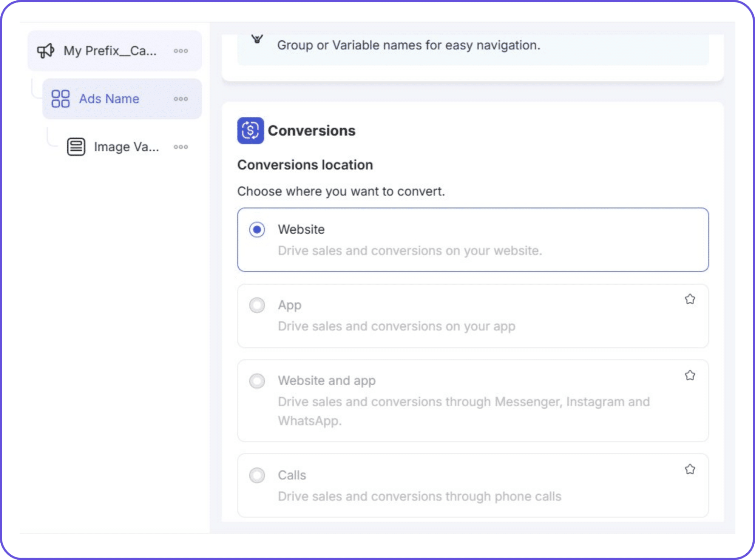Click the Ads Name grid icon
Viewport: 755px width, 560px height.
pyautogui.click(x=60, y=99)
